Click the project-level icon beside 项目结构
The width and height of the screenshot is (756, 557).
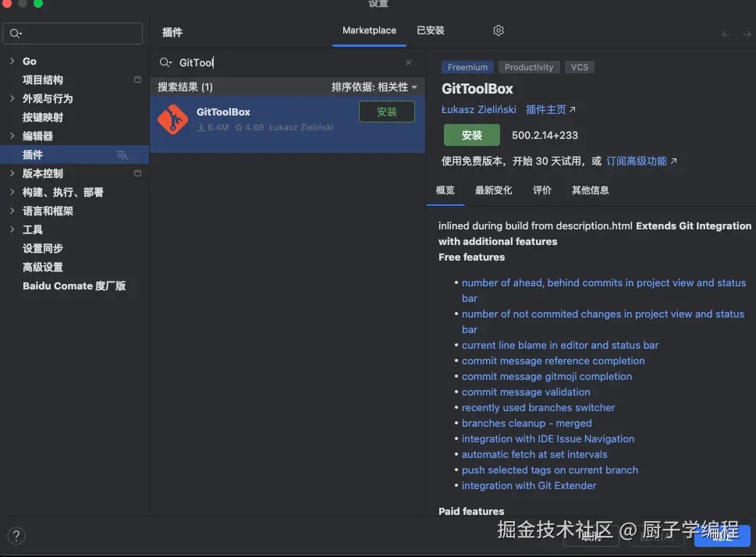[137, 80]
